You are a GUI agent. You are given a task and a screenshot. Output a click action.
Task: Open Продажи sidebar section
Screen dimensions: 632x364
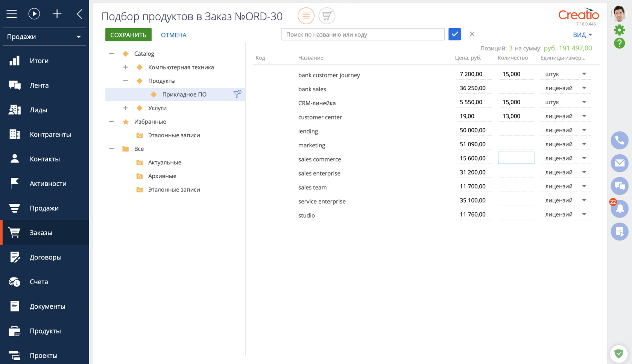coord(44,208)
